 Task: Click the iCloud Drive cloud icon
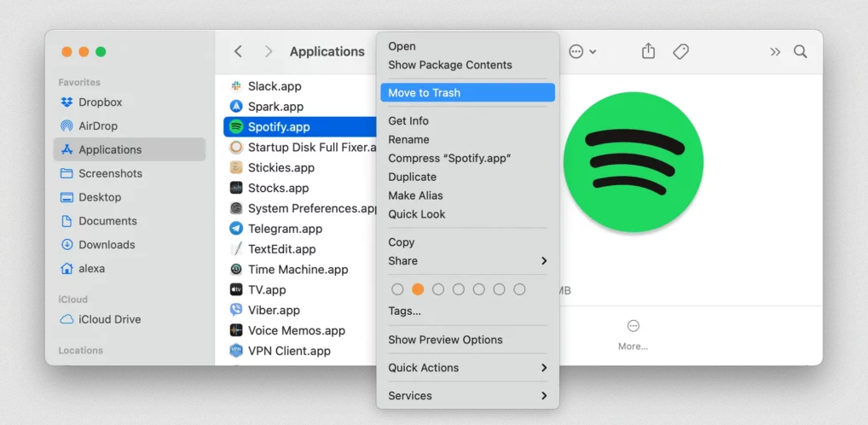tap(67, 319)
